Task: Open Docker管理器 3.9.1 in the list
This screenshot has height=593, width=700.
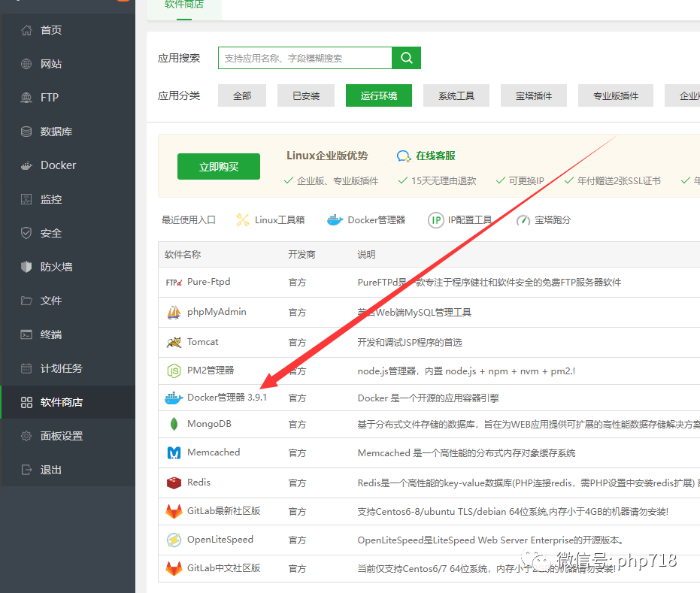Action: coord(227,397)
